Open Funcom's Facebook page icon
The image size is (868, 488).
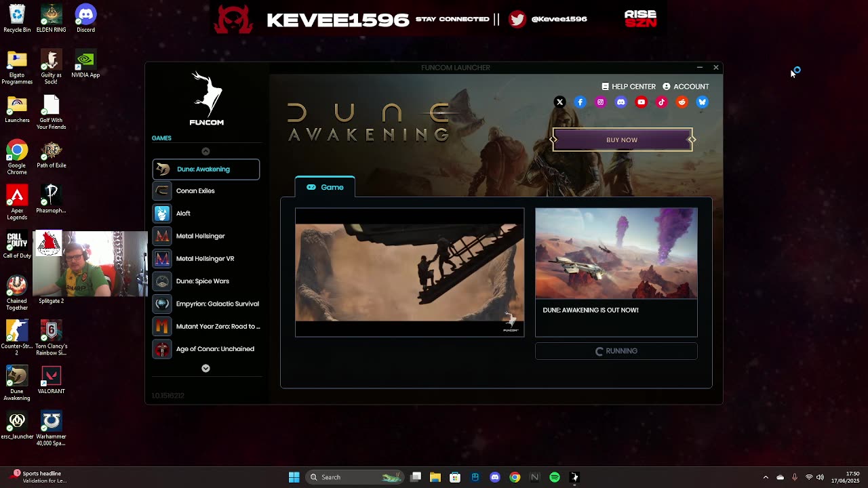coord(580,102)
